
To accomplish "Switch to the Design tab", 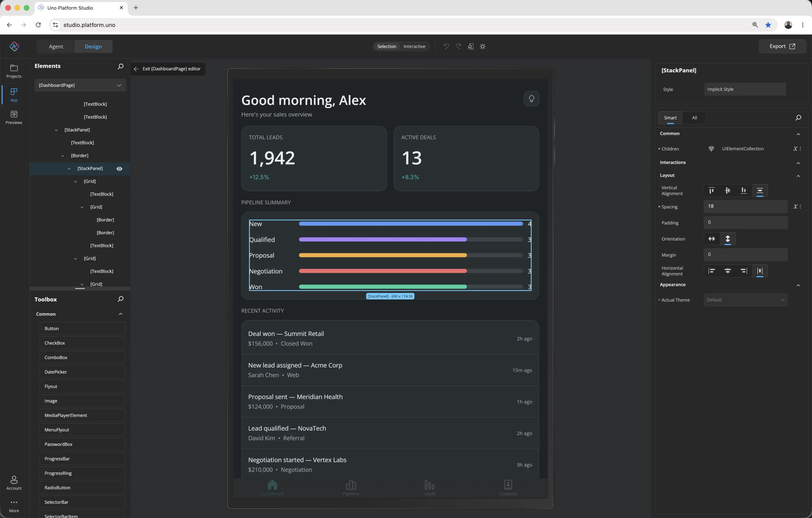I will tap(93, 46).
